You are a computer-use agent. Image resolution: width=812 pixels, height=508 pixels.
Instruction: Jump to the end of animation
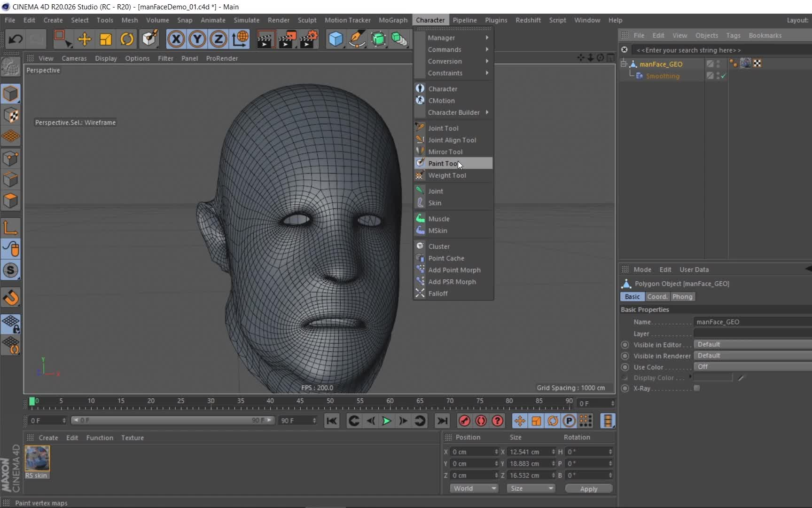442,421
